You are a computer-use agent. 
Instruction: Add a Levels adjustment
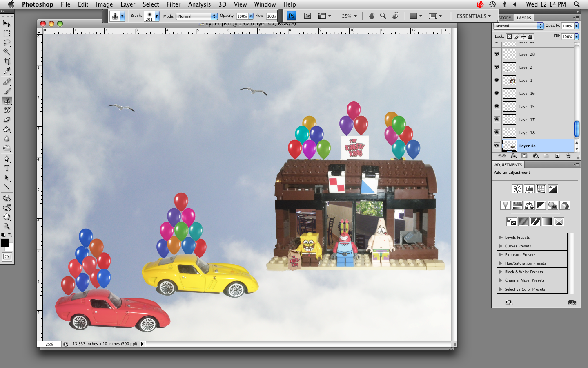click(x=529, y=189)
